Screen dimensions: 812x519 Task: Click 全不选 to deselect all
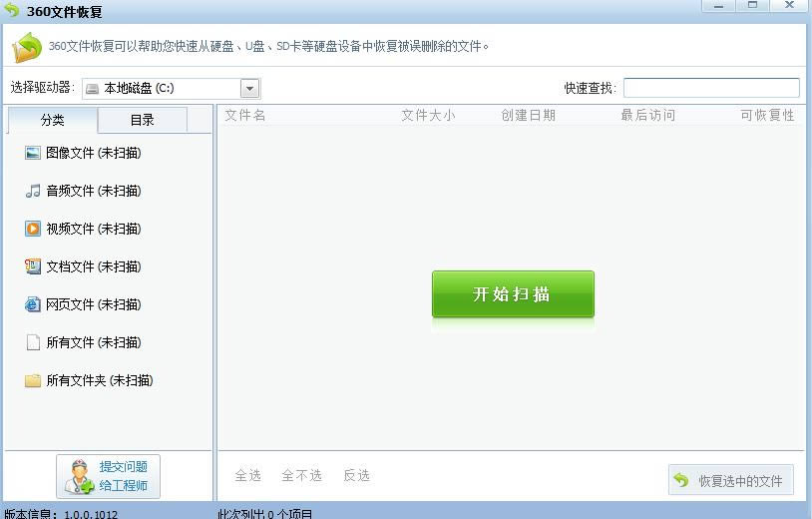pyautogui.click(x=301, y=476)
